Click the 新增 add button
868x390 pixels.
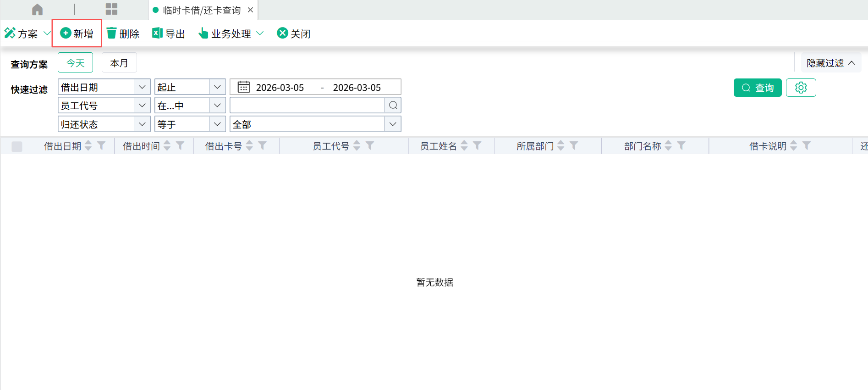click(x=77, y=33)
